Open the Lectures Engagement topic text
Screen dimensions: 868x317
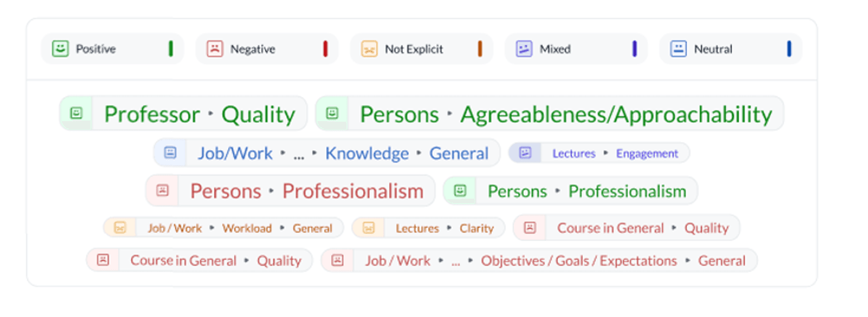coord(615,153)
